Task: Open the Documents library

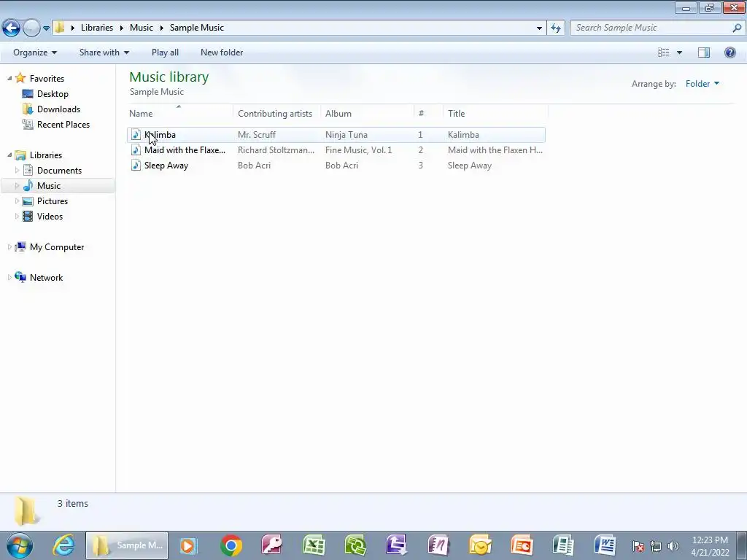Action: click(x=59, y=171)
